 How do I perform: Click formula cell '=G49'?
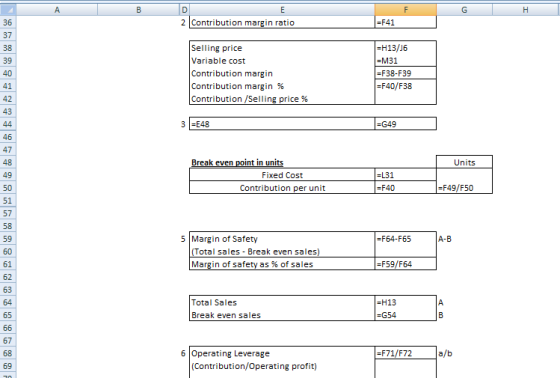(x=406, y=124)
